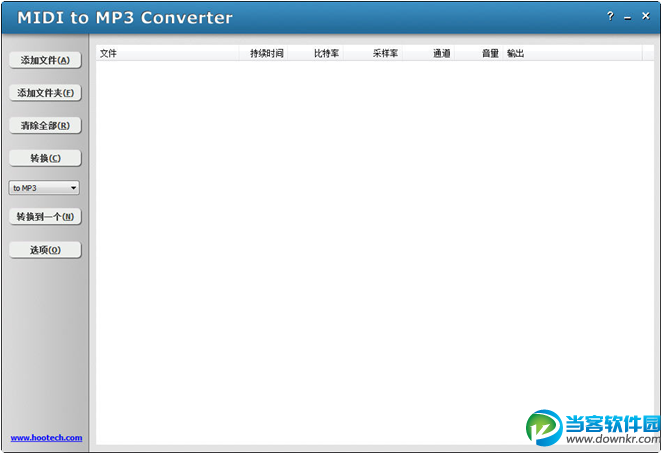
Task: Sort by the 输出 column header
Action: pos(572,53)
